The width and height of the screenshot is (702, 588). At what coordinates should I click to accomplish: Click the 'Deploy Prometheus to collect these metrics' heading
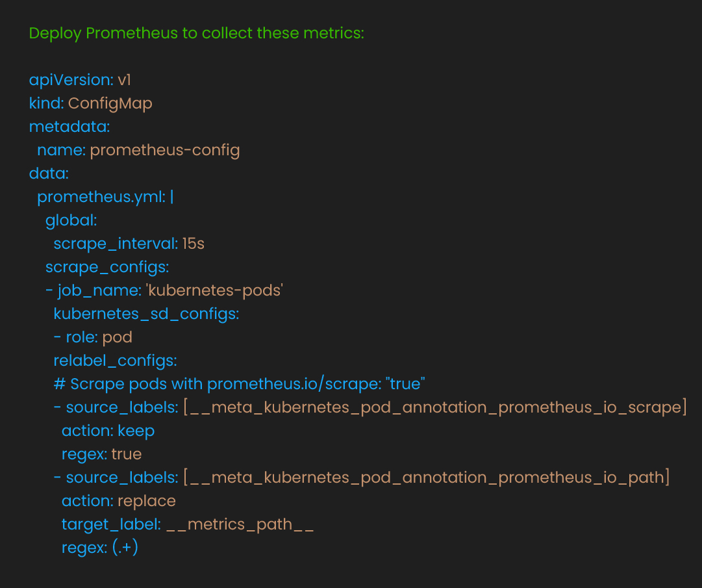click(197, 34)
